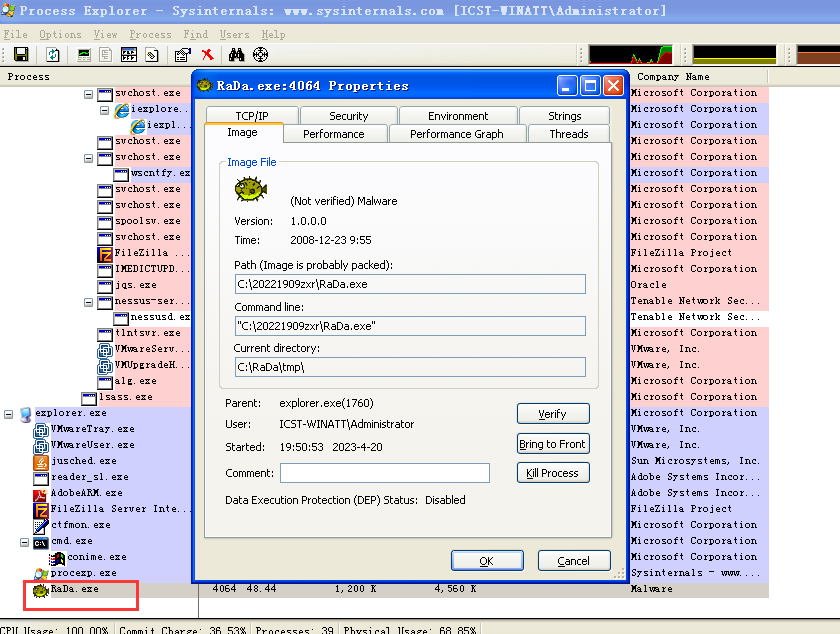
Task: Click the binoculars Find Handle icon
Action: click(236, 55)
